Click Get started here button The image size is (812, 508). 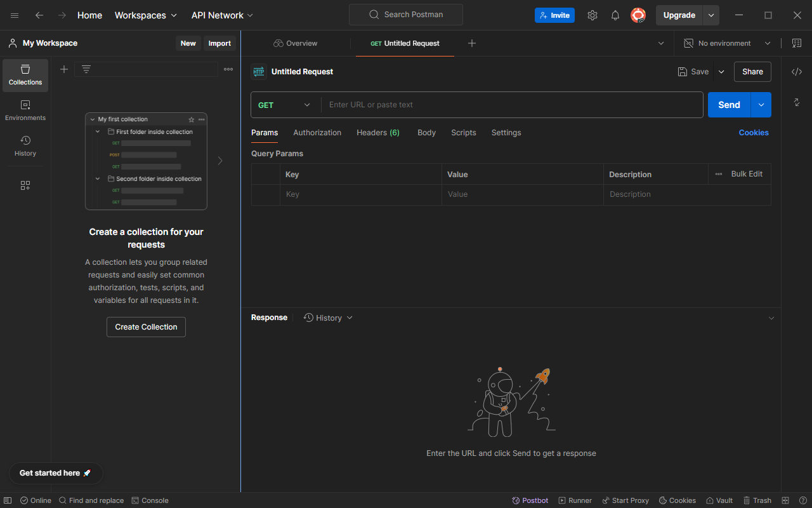pos(56,473)
